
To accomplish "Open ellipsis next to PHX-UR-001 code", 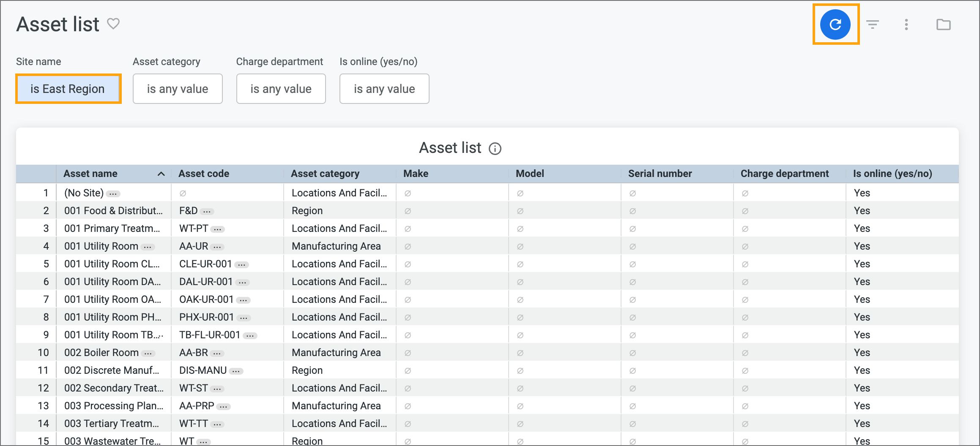I will [244, 318].
